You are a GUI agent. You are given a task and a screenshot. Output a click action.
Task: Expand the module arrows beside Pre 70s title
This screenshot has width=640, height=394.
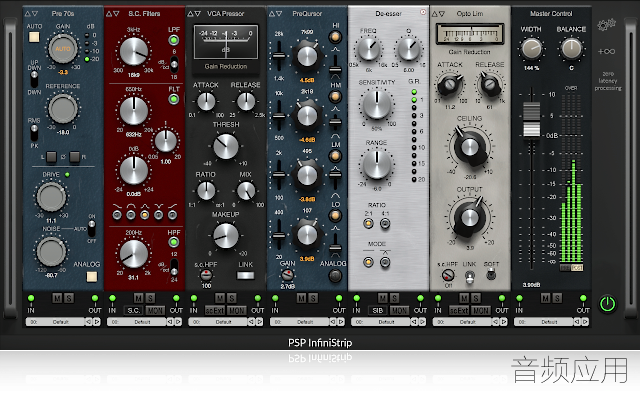pos(31,13)
